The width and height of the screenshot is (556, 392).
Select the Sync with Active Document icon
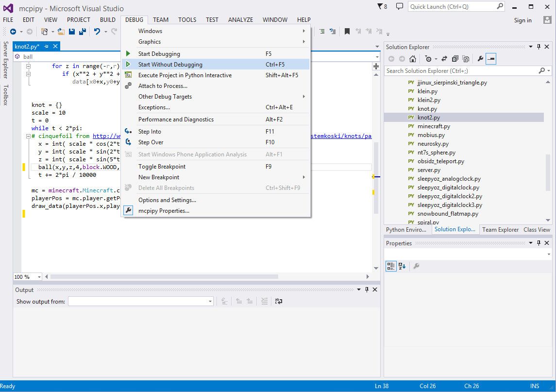444,59
